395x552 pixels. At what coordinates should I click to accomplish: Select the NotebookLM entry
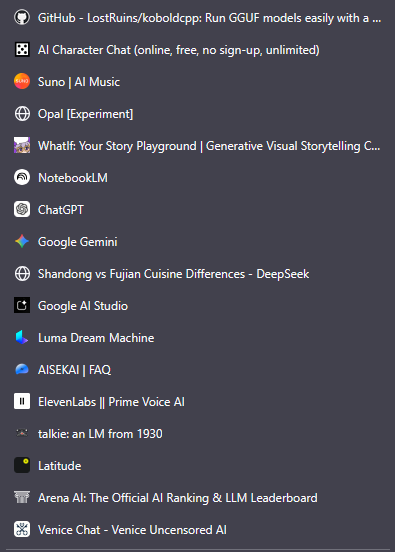198,177
